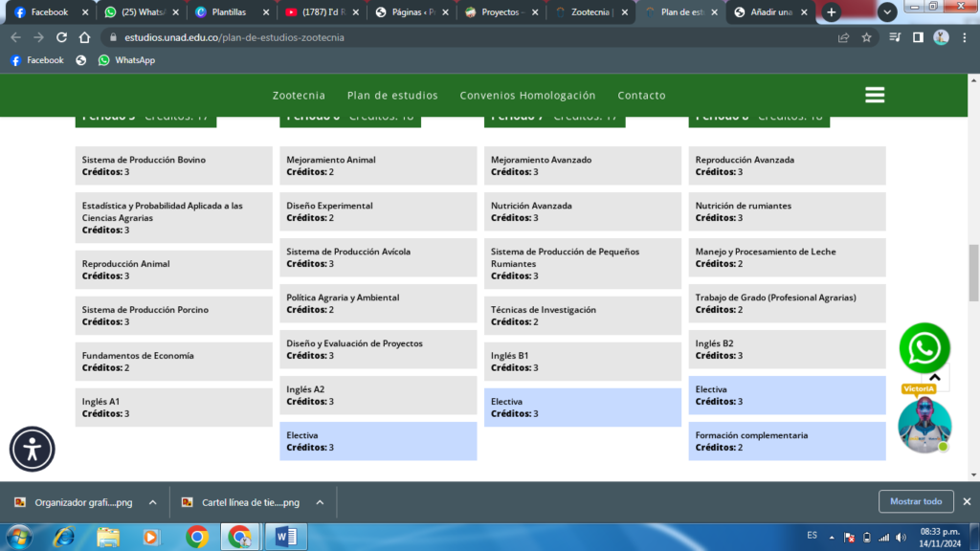Click the Mostrar todo downloads button
This screenshot has height=551, width=980.
tap(916, 501)
